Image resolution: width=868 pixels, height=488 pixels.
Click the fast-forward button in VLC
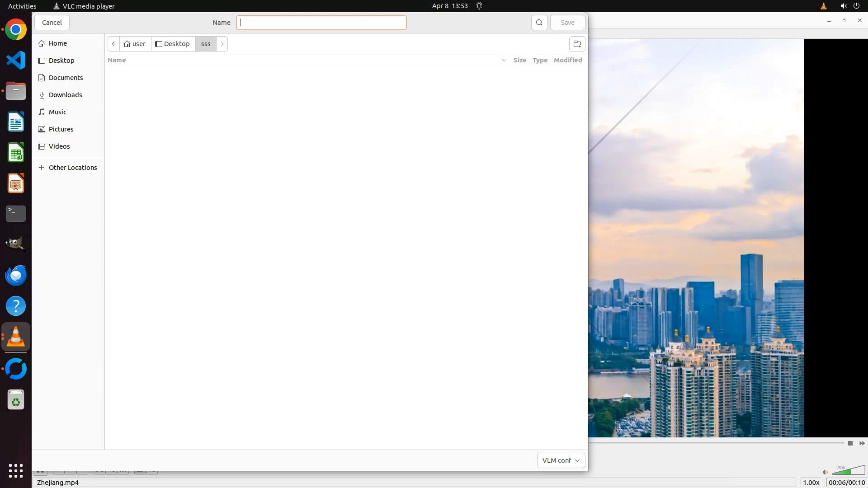[x=862, y=443]
